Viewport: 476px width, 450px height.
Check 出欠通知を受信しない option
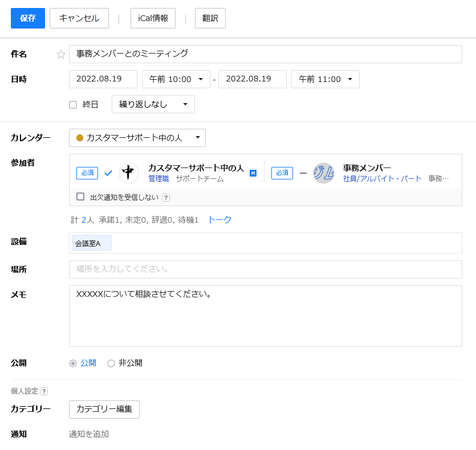coord(80,197)
